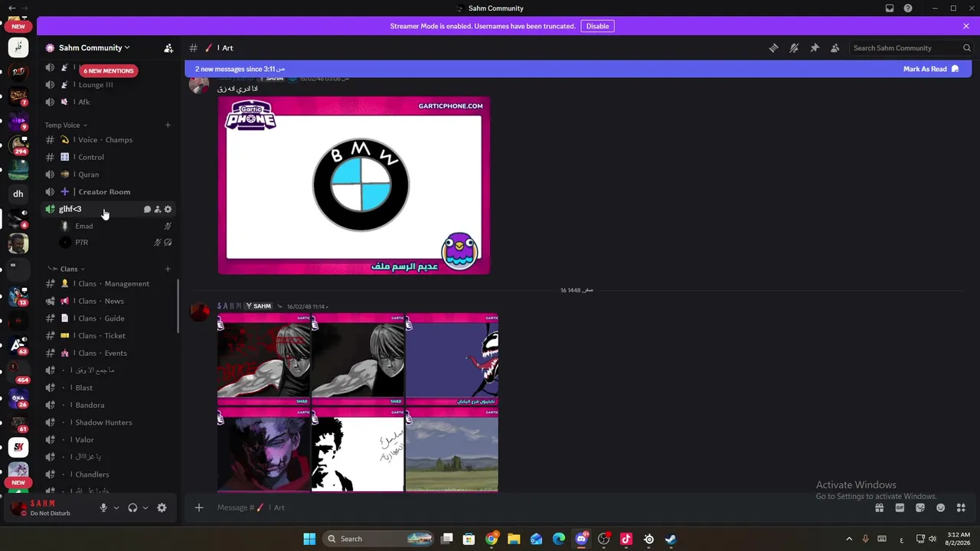Collapse the Temp Voice category
Screen dimensions: 980x551
pos(66,125)
